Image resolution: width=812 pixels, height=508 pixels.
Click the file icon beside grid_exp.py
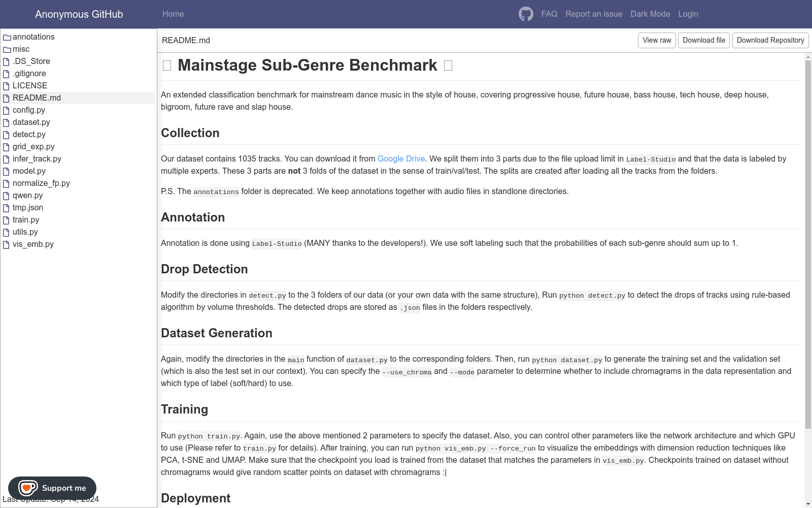point(7,147)
